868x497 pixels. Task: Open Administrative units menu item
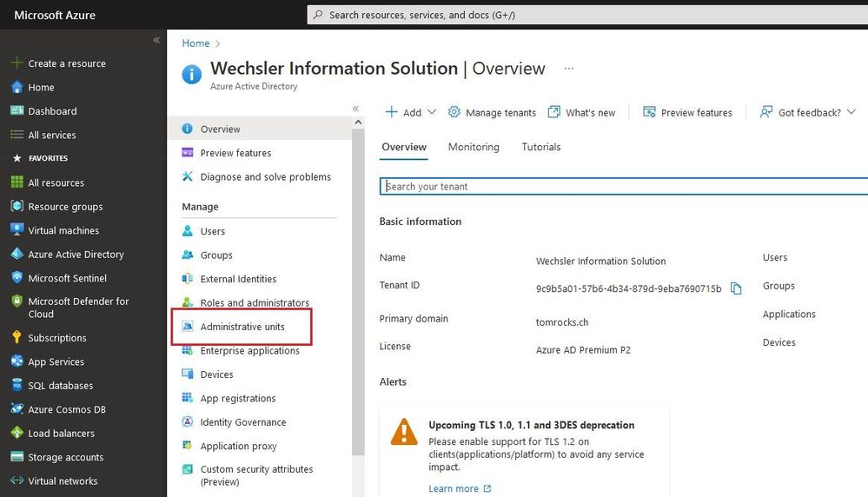pyautogui.click(x=242, y=327)
